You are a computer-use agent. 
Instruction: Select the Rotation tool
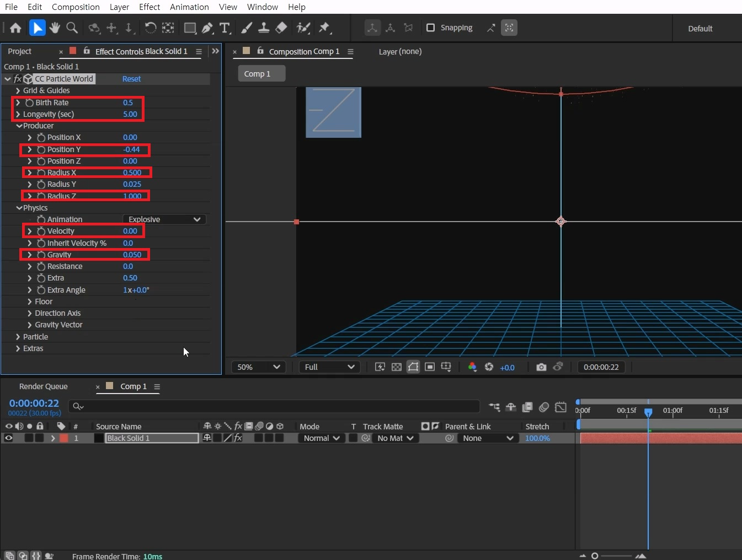click(x=150, y=28)
